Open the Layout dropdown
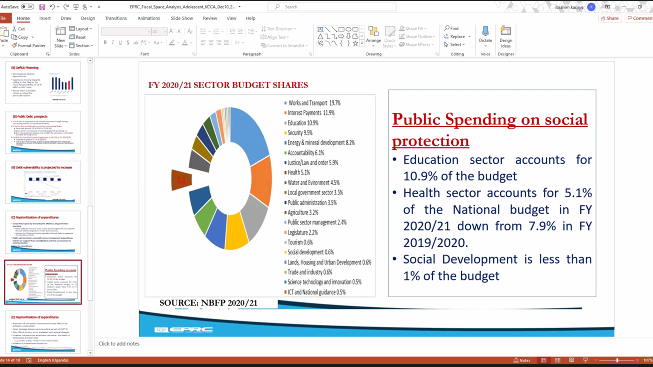Viewport: 653px width, 367px height. tap(80, 29)
